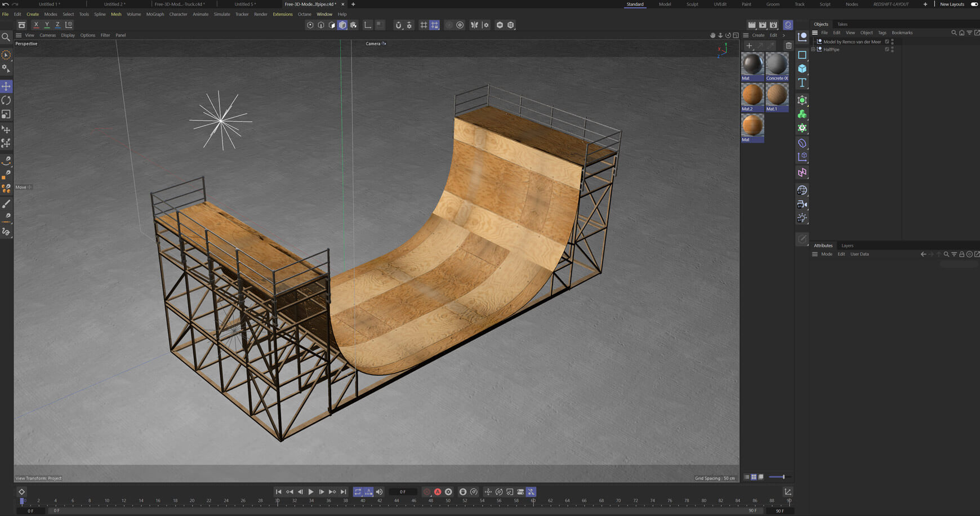
Task: Toggle autokeying red A button
Action: click(x=438, y=492)
